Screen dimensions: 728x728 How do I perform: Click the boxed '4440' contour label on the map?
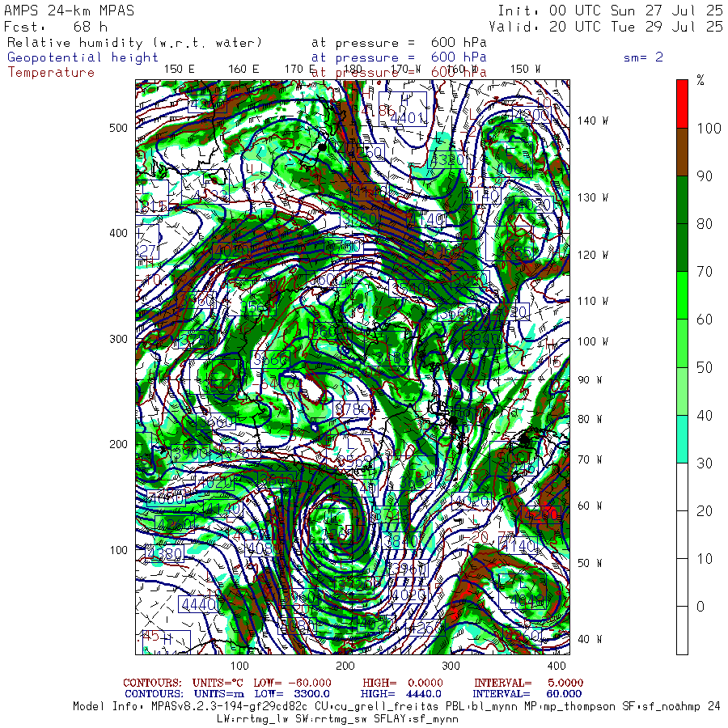click(x=199, y=604)
